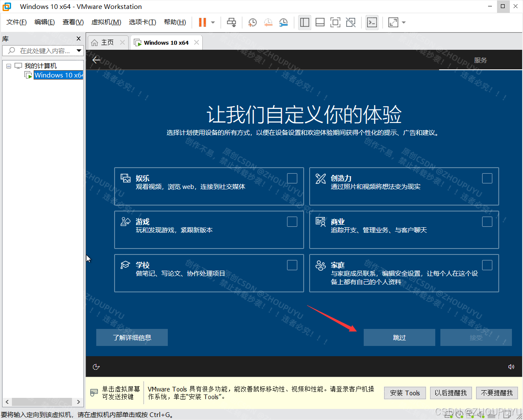Click the 学校 graduation cap icon
Viewport: 523px width, 420px height.
point(126,265)
